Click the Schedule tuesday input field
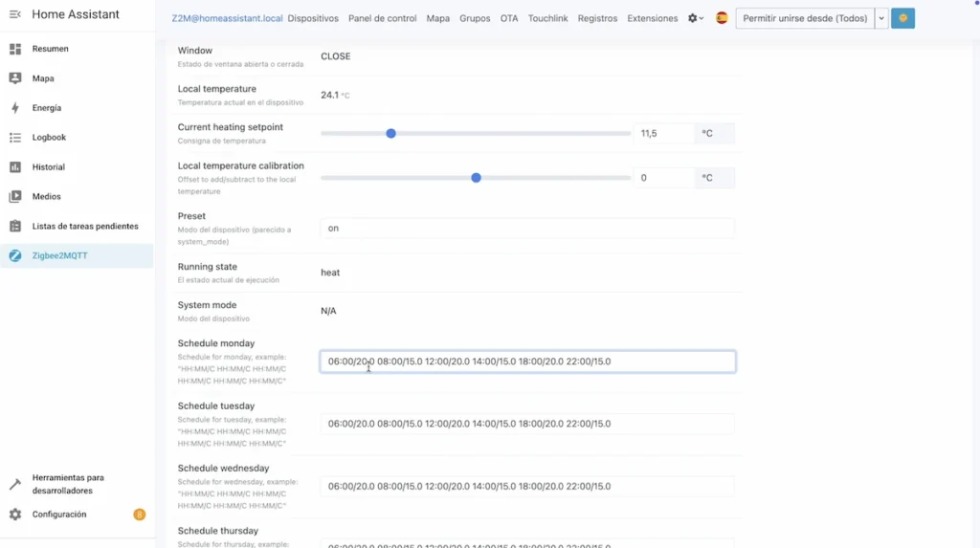Viewport: 980px width, 548px height. (527, 424)
